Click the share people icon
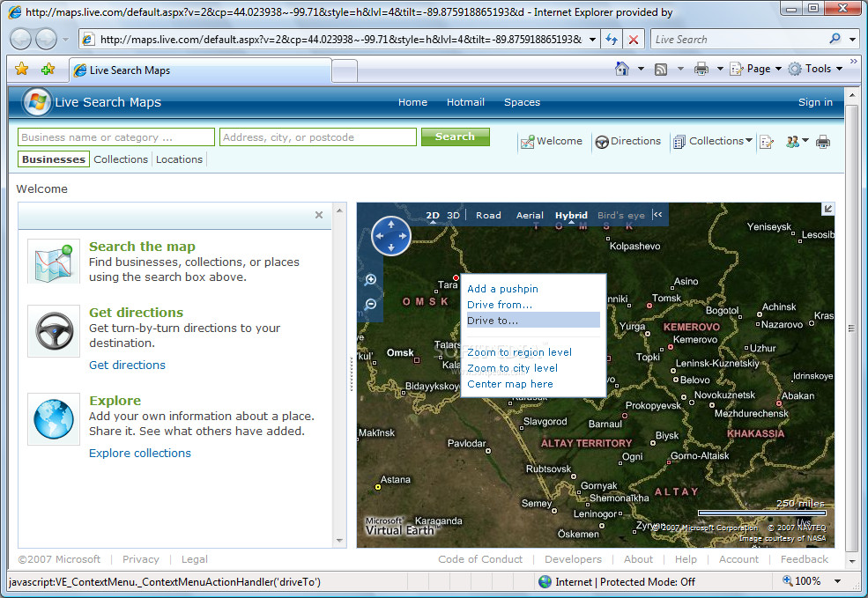 coord(793,142)
